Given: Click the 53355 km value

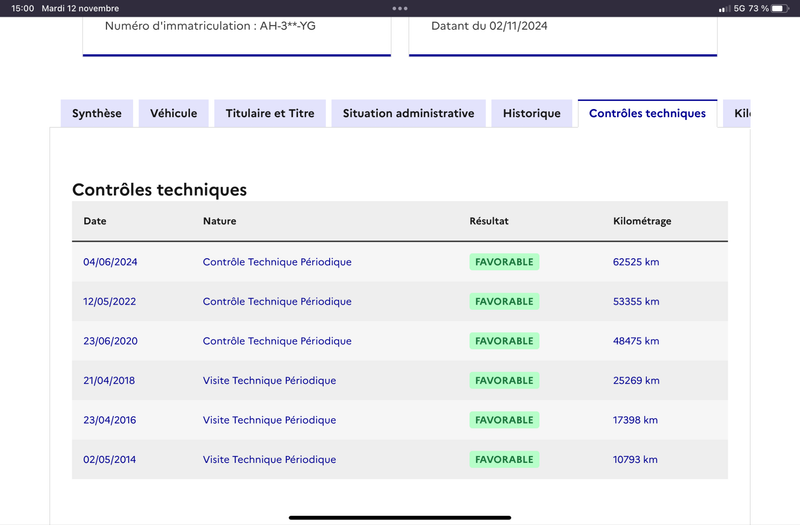Looking at the screenshot, I should coord(636,301).
